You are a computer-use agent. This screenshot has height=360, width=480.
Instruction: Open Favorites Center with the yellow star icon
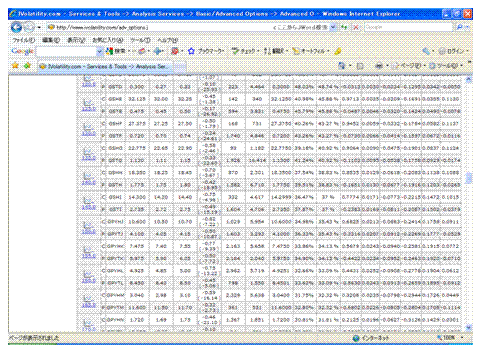15,65
